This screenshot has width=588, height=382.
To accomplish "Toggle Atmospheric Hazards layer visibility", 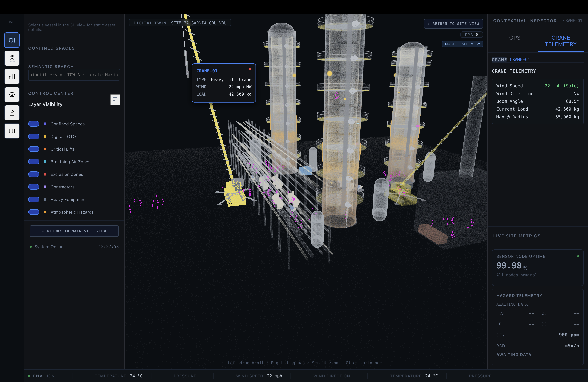I will pos(34,212).
